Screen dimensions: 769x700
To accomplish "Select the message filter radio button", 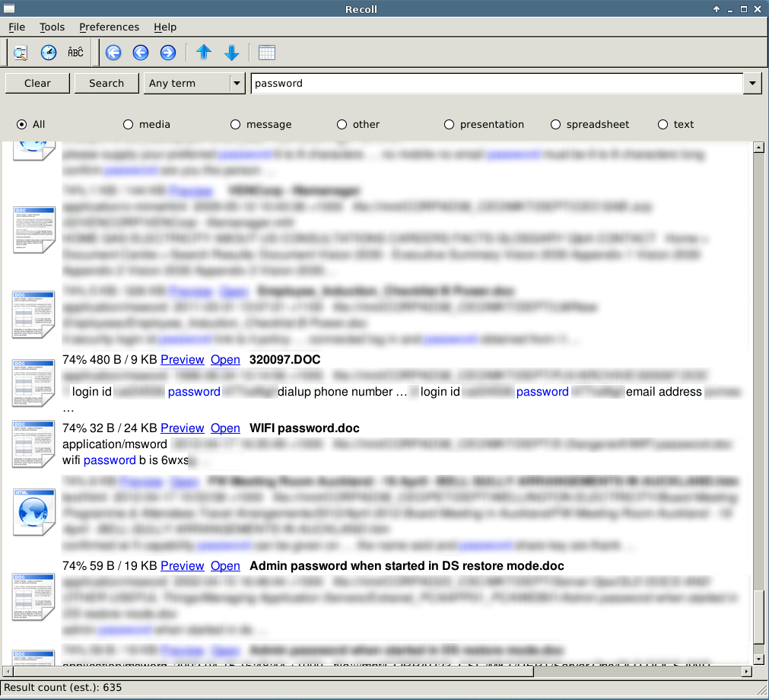I will [x=235, y=125].
